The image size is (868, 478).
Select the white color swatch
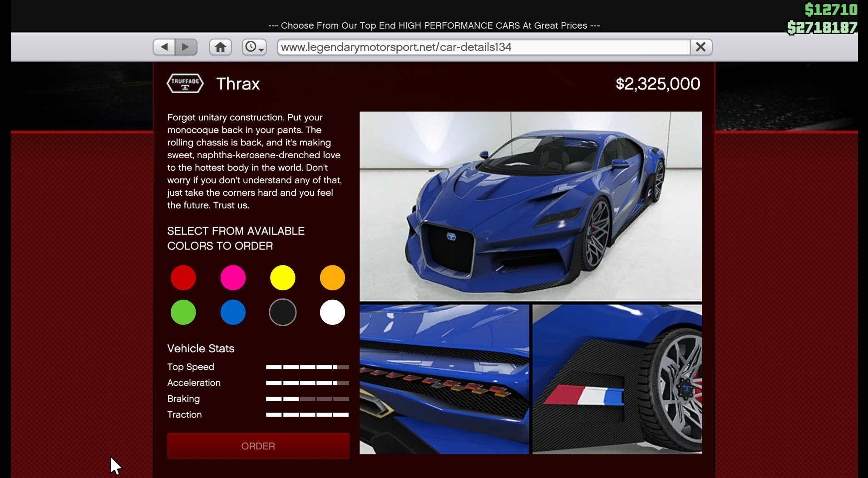(x=332, y=312)
